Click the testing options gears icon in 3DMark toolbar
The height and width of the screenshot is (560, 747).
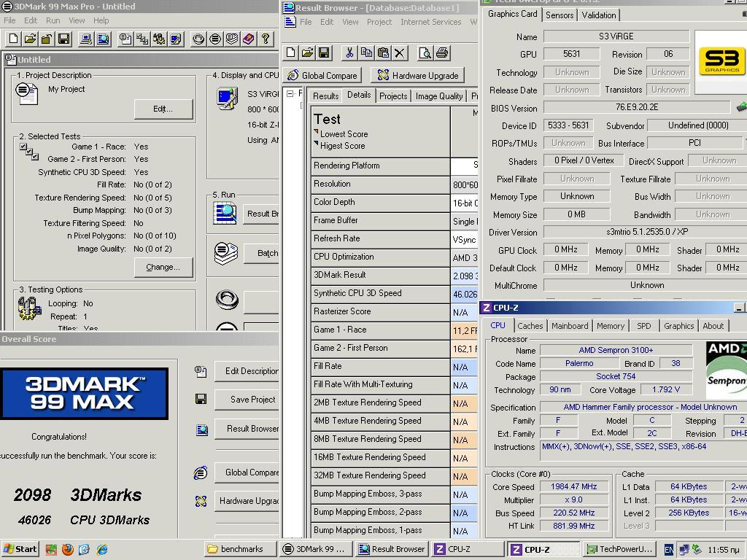point(158,39)
